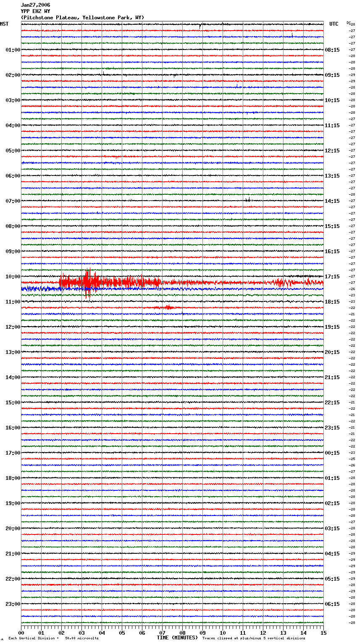357x644 pixels.
Task: Click the "Each Vertical Division = 50.00 microvolts" note
Action: point(54,639)
